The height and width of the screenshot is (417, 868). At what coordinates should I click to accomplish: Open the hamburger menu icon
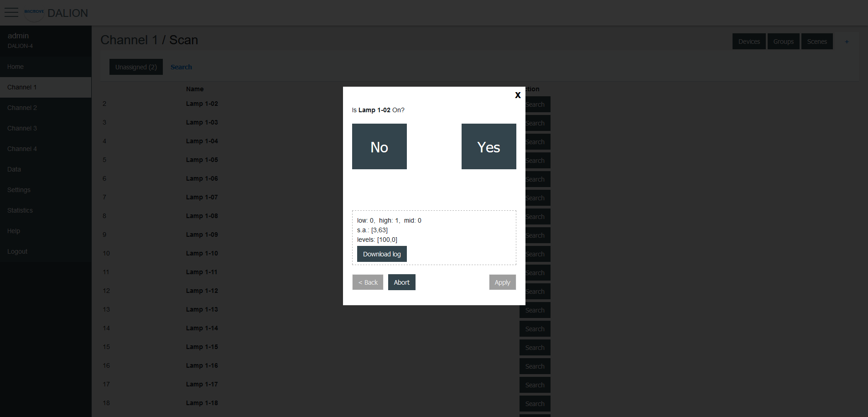[x=11, y=12]
